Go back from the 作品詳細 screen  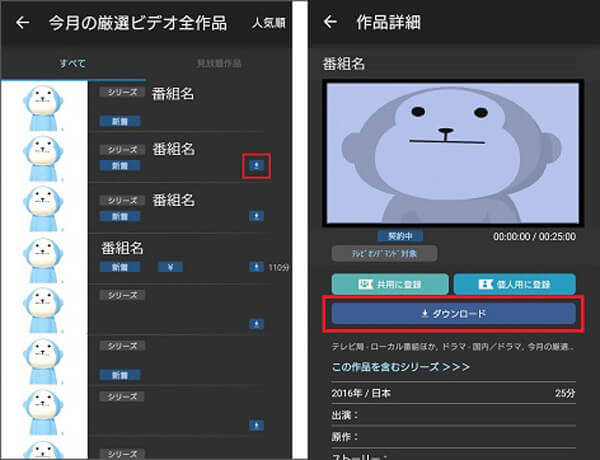(331, 23)
